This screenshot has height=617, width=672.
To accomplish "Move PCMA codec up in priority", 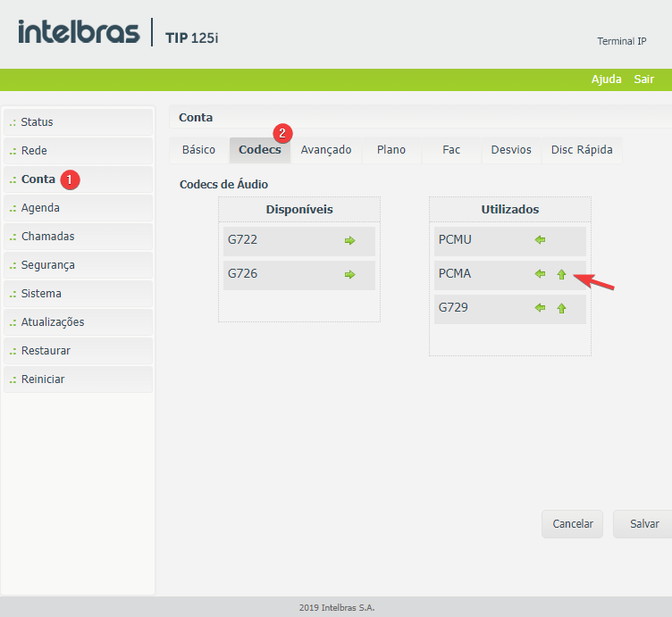I will coord(561,275).
